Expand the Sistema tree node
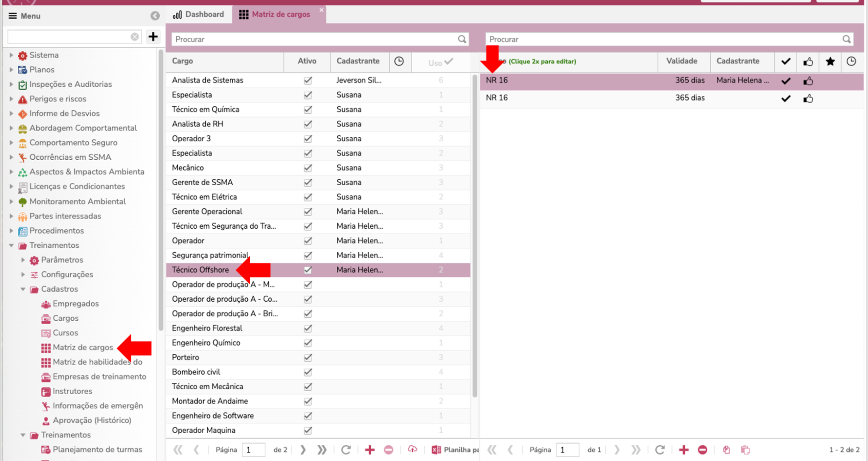This screenshot has height=461, width=868. (12, 55)
